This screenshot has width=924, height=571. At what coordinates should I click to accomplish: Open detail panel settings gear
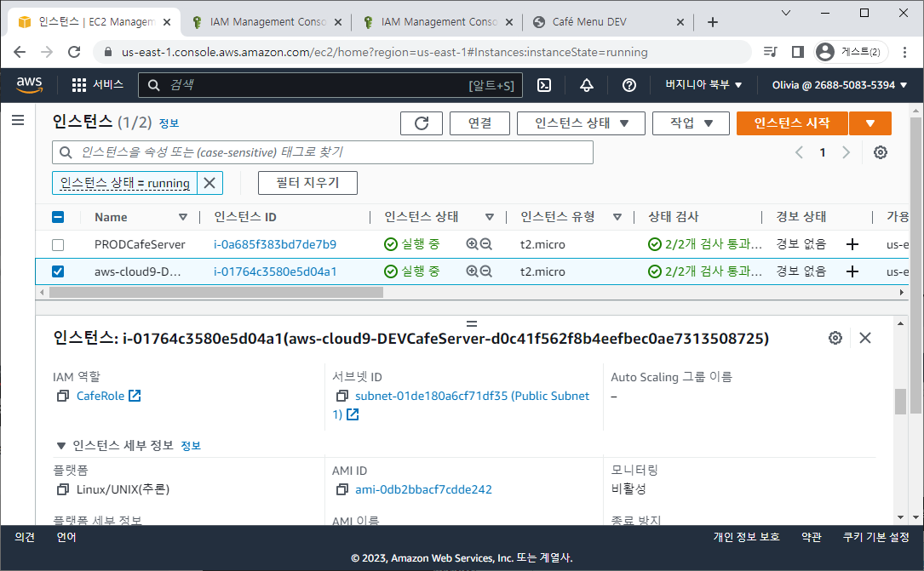pos(835,338)
